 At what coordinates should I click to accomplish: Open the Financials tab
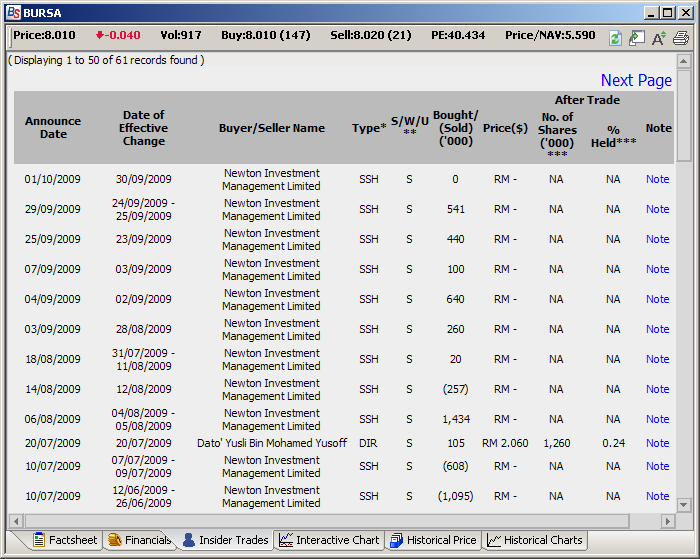pos(140,540)
